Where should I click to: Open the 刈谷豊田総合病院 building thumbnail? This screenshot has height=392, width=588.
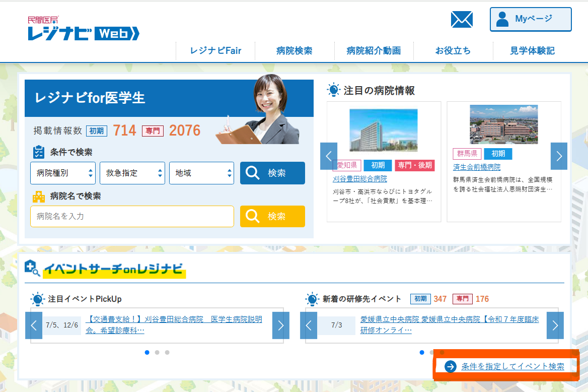pos(384,130)
